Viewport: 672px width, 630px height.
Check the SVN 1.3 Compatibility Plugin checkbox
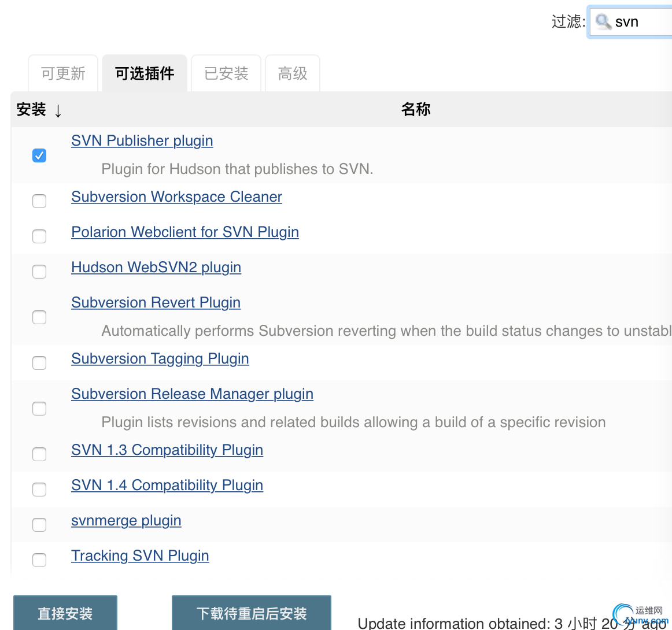pos(39,454)
